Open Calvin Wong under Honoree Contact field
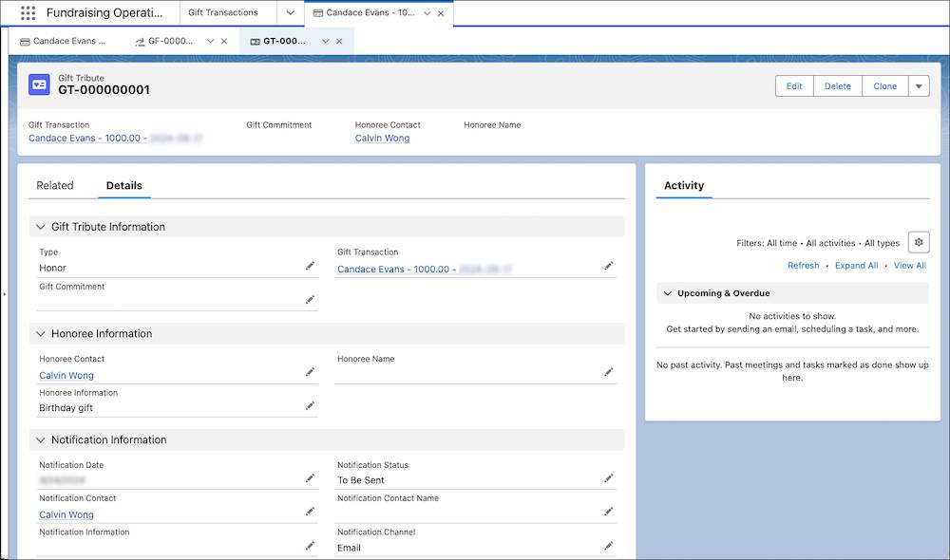The height and width of the screenshot is (560, 950). (x=66, y=375)
